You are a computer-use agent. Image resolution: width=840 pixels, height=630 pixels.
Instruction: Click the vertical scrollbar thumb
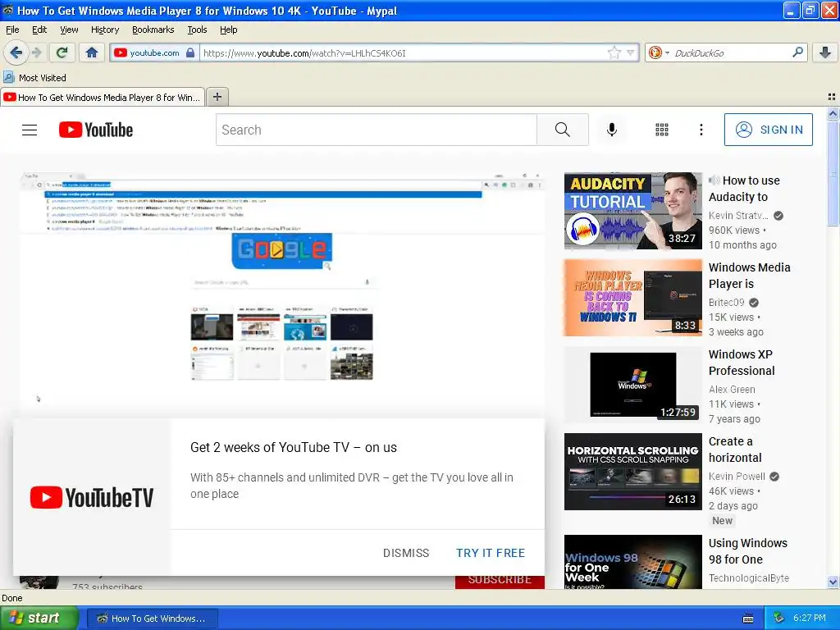coord(833,174)
